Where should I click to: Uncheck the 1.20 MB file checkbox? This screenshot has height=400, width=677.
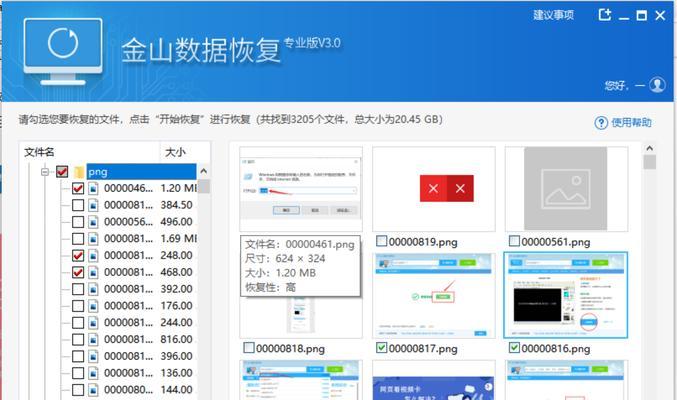pos(78,188)
